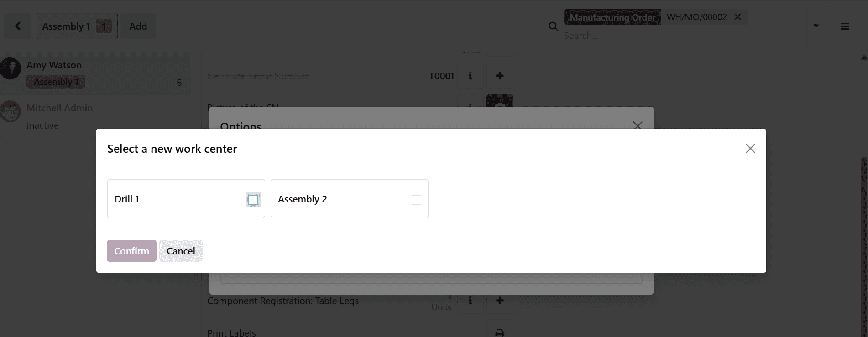
Task: Close the Select a new work center dialog
Action: point(750,148)
